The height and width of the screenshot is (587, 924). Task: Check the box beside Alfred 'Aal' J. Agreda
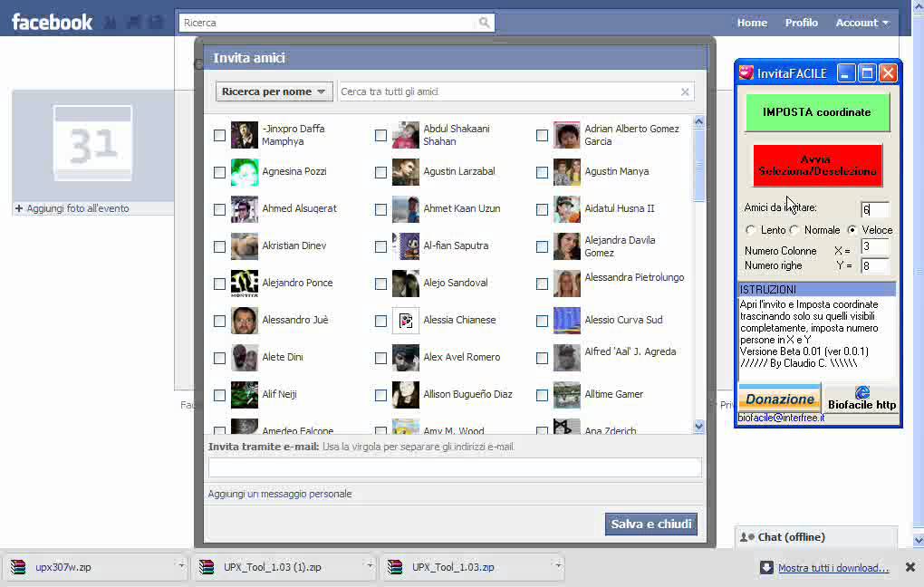tap(542, 358)
